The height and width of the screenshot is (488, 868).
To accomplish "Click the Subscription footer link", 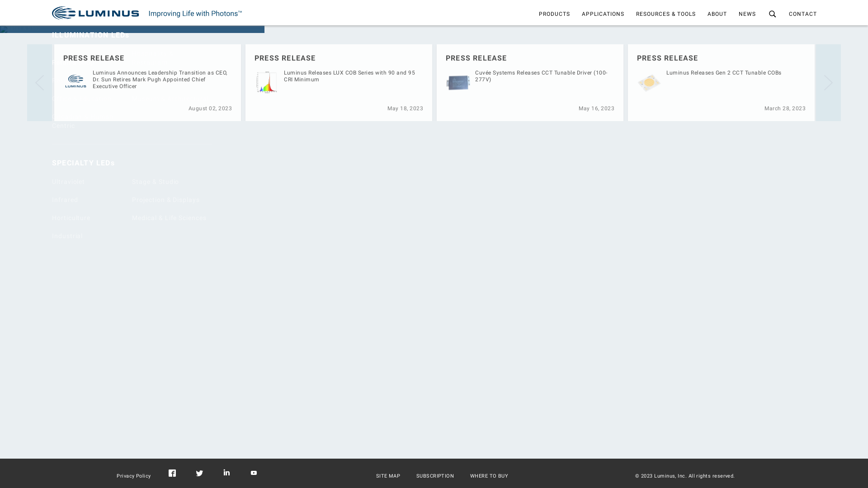I will click(x=435, y=476).
